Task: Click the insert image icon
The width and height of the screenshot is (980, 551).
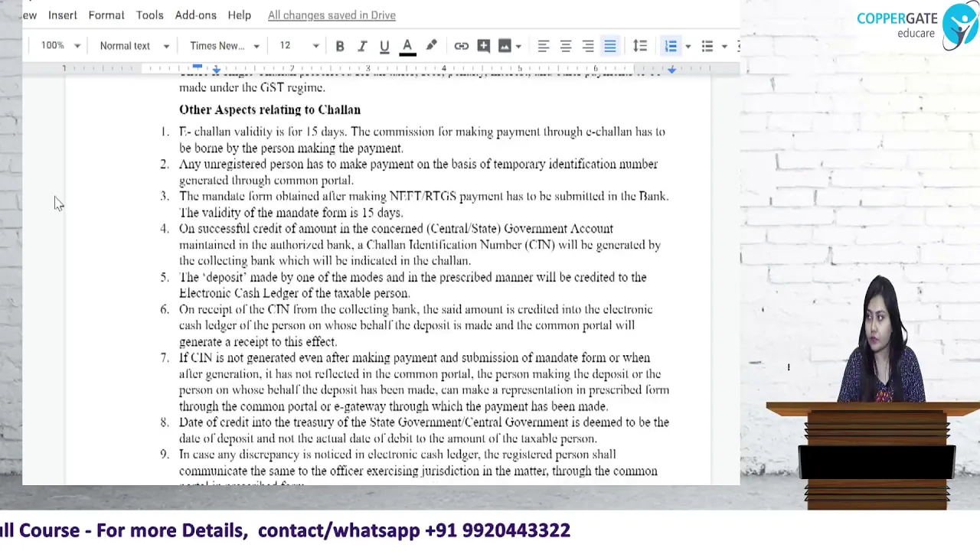Action: click(x=505, y=46)
